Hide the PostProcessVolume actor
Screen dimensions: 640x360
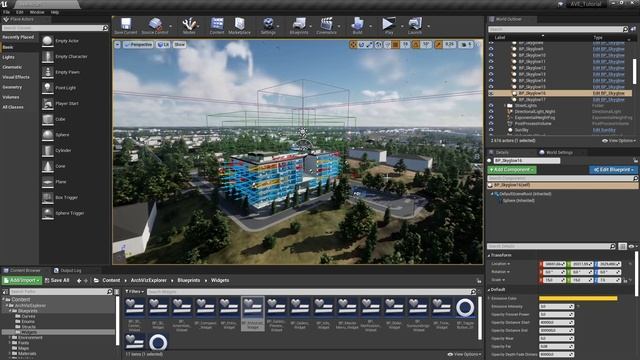(491, 124)
